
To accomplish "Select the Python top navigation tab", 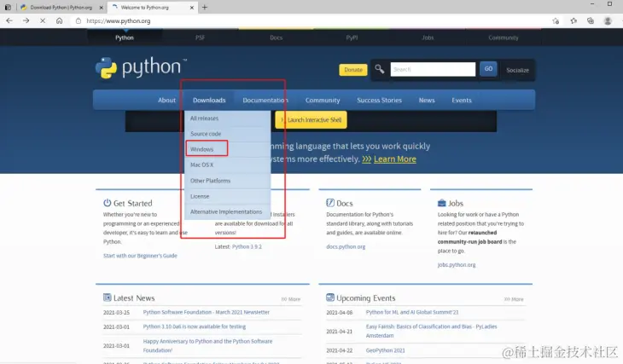I will pos(125,38).
